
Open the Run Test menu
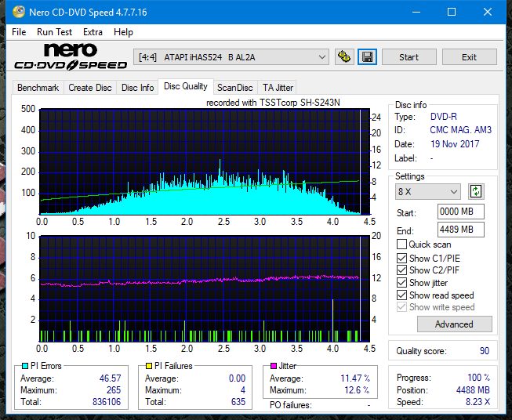[x=54, y=32]
